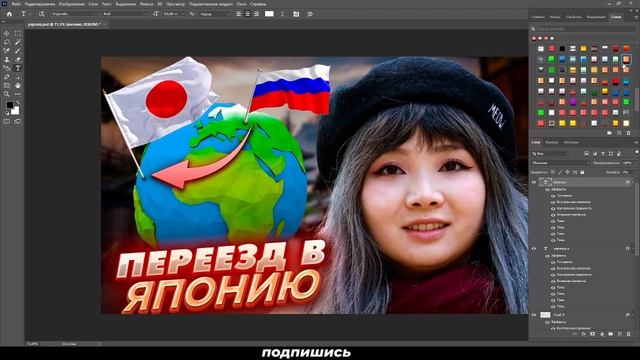
Task: Select the Eraser tool
Action: click(x=18, y=60)
